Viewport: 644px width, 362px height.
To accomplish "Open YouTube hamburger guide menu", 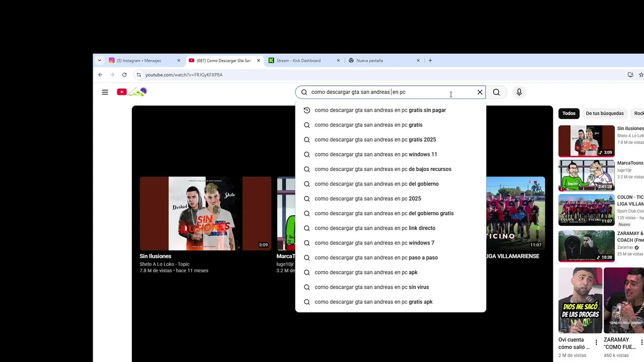I will point(105,92).
